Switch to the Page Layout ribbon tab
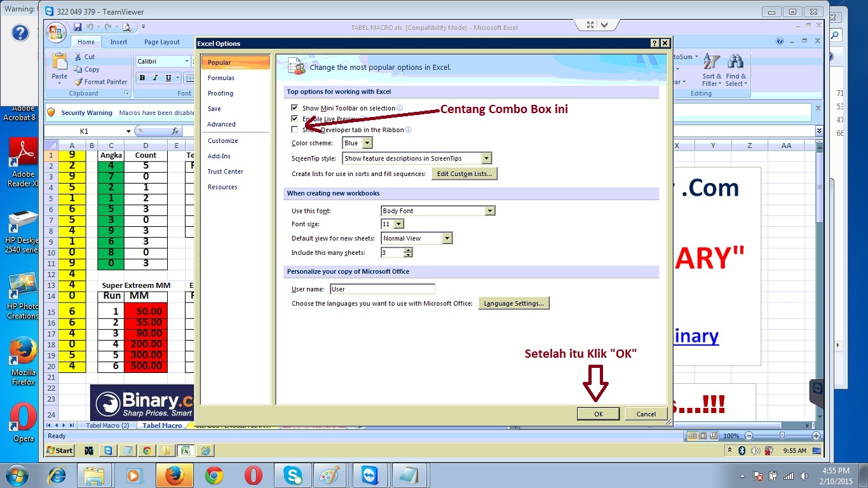This screenshot has height=488, width=868. [x=162, y=42]
